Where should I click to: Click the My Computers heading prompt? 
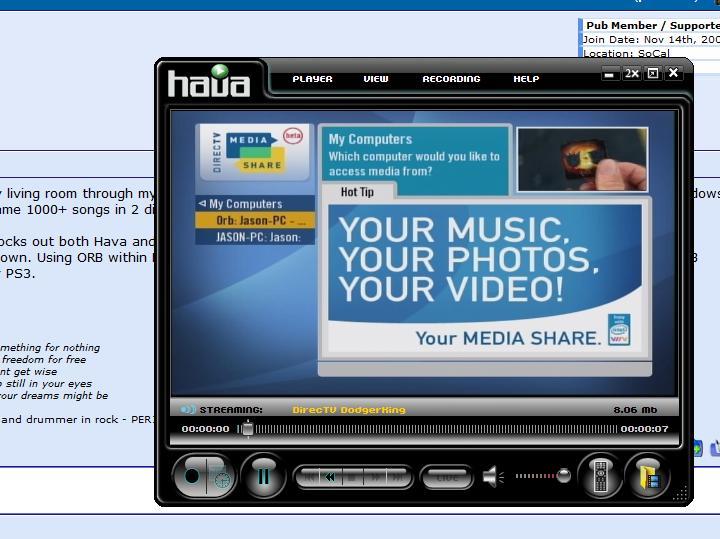pos(414,156)
